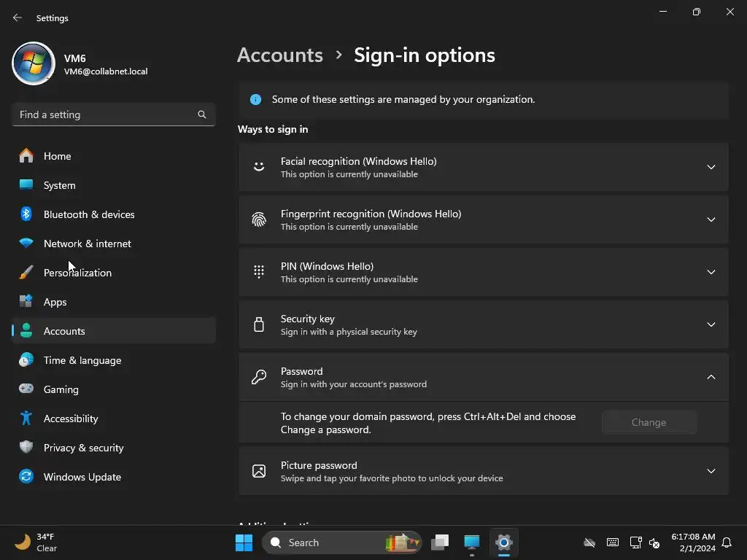Screen dimensions: 747x560
Task: Expand Fingerprint recognition (Windows Hello) chevron
Action: click(x=711, y=219)
